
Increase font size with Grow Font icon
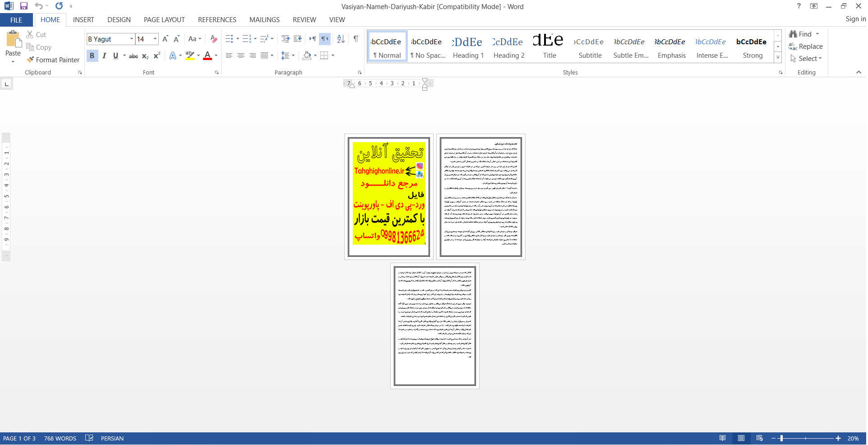point(165,39)
